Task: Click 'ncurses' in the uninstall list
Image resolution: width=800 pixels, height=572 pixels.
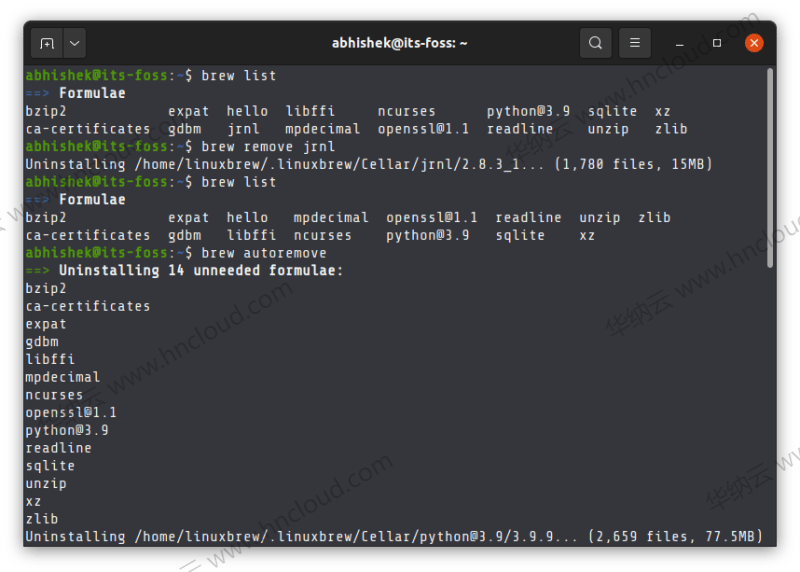Action: click(x=54, y=395)
